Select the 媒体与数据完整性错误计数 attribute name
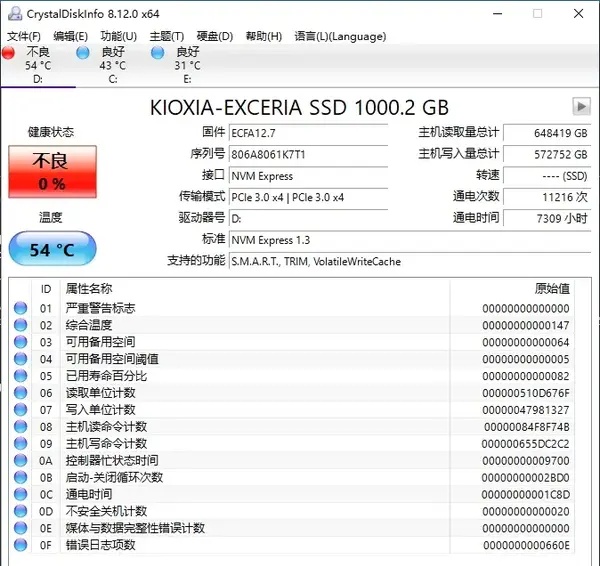The height and width of the screenshot is (566, 600). [x=135, y=528]
